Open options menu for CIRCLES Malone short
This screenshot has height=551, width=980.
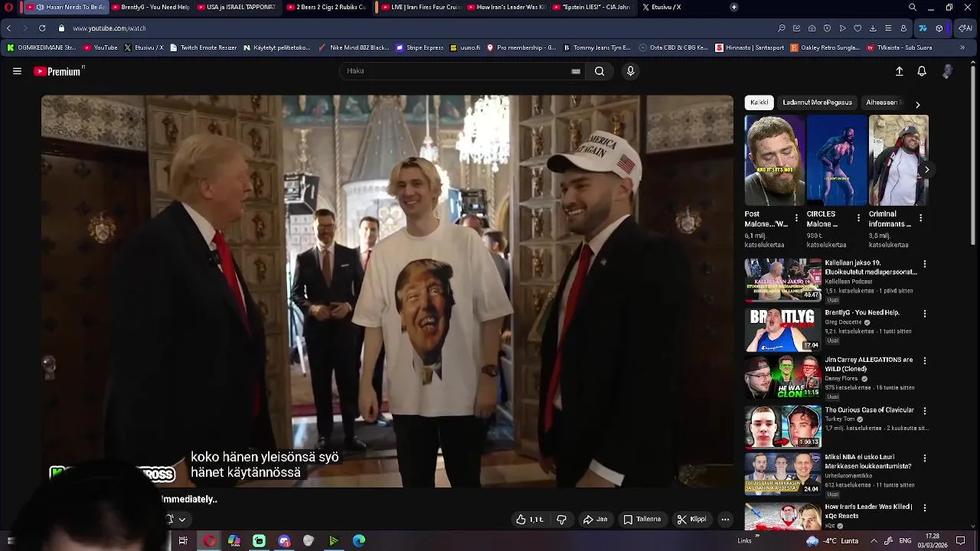858,219
